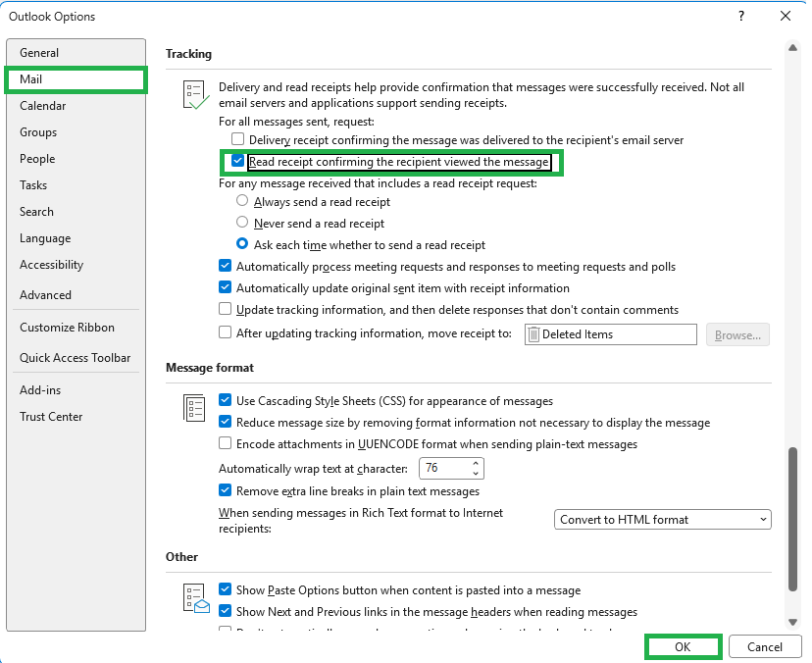Screen dimensions: 812x663
Task: Check After updating tracking information, move receipt
Action: (x=225, y=332)
